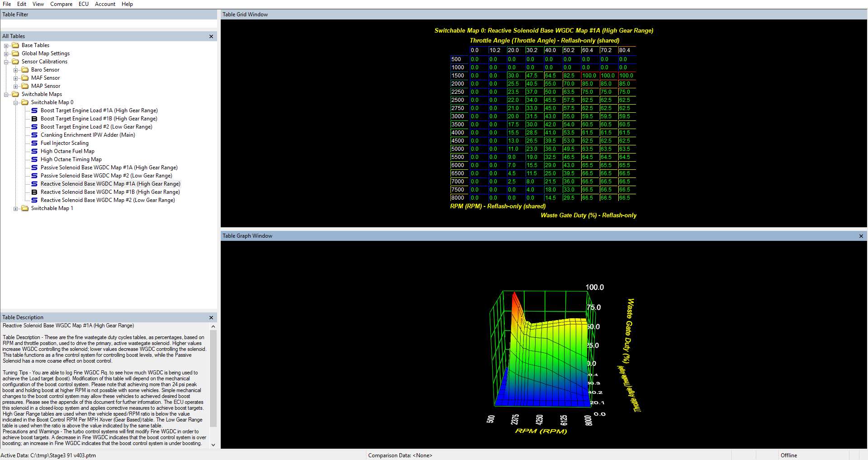868x460 pixels.
Task: Click S icon of Boost Target Engine Load #1A
Action: coord(34,110)
